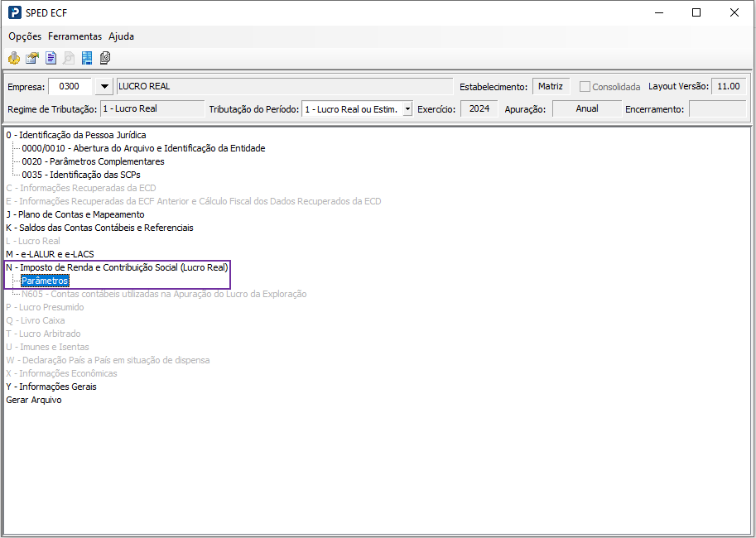Click the Apuração field showing Anual

click(587, 109)
